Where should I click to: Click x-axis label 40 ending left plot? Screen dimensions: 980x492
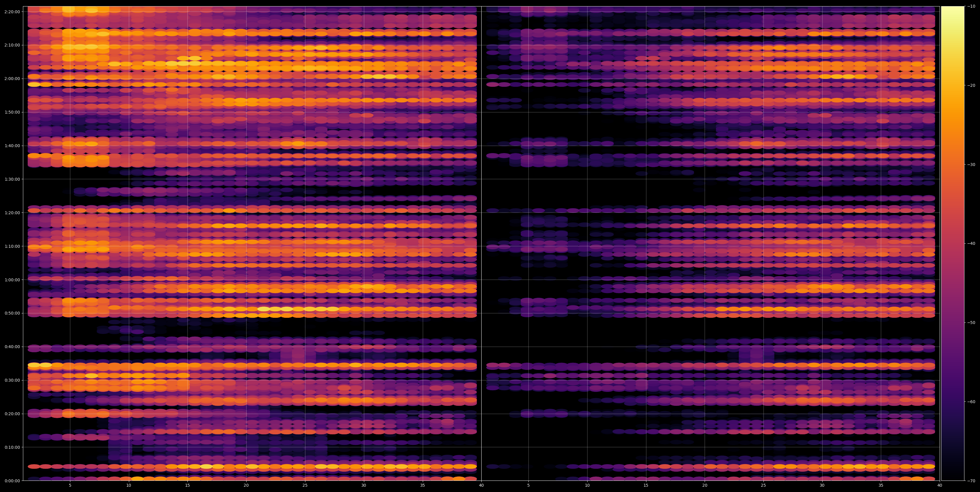(482, 486)
